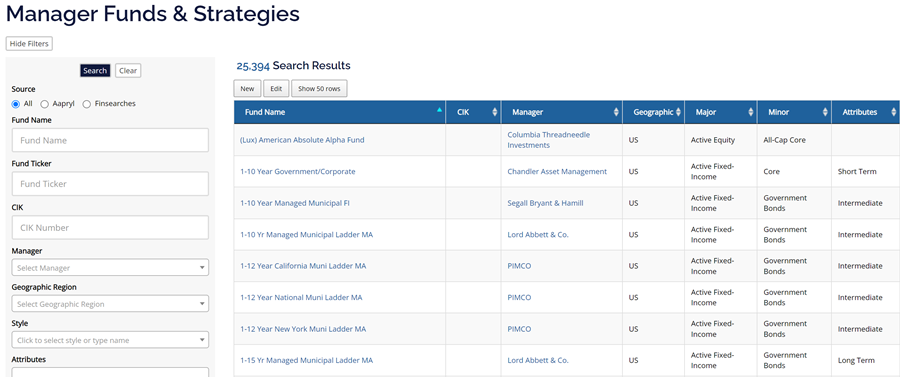Open PIMCO link in California Muni row
This screenshot has width=900, height=377.
pyautogui.click(x=519, y=266)
